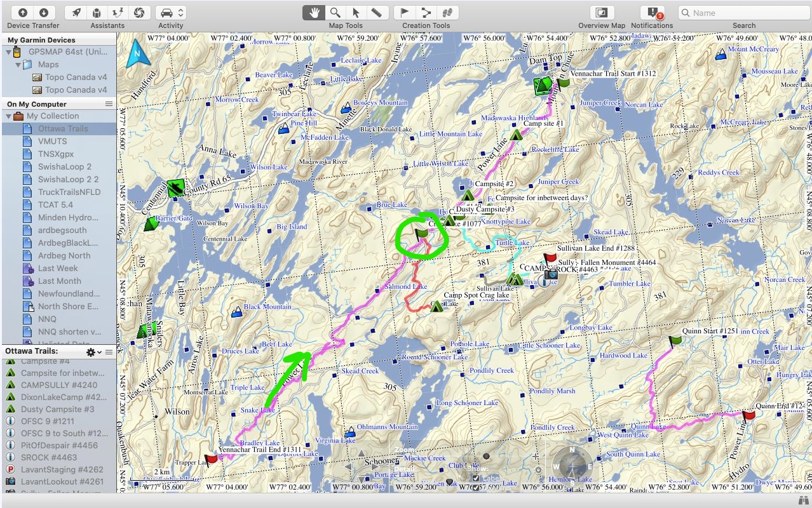Open the Find Address assistant pin icon
This screenshot has width=812, height=508.
tap(118, 13)
